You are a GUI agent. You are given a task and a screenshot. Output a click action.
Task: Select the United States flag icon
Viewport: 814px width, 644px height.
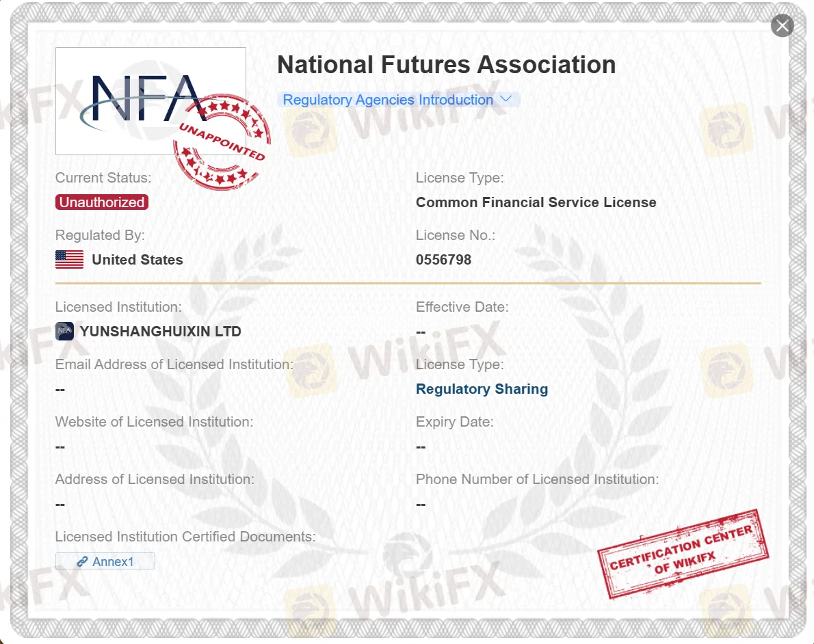point(68,260)
